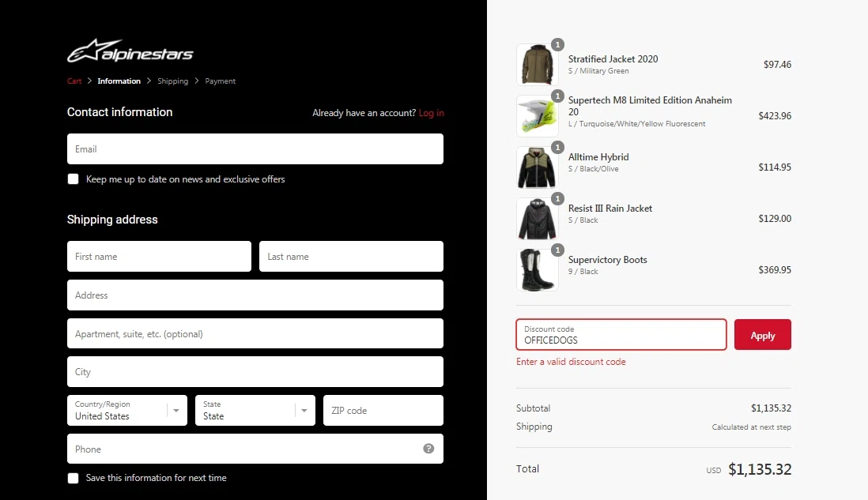The height and width of the screenshot is (500, 868).
Task: Expand the State dropdown
Action: coord(255,411)
